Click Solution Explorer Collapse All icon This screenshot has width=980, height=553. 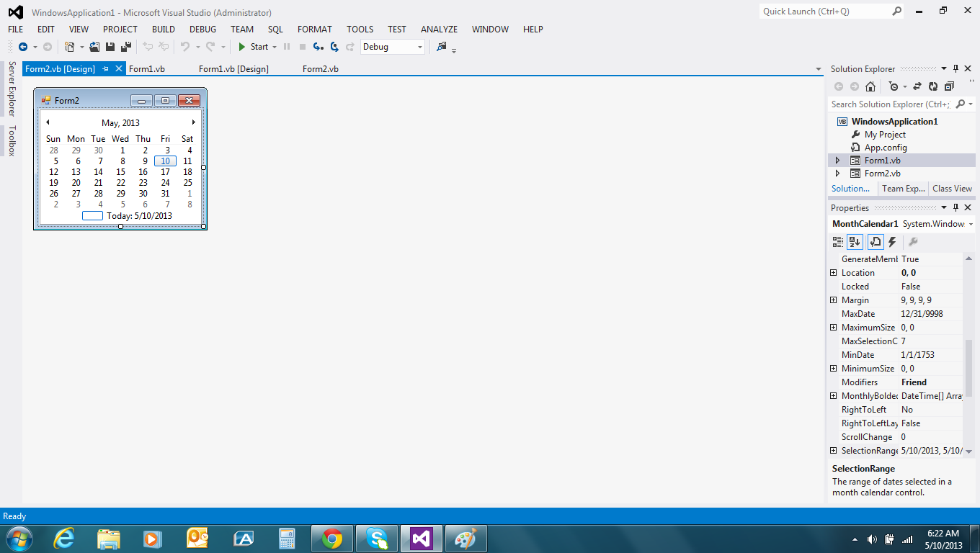[x=949, y=86]
